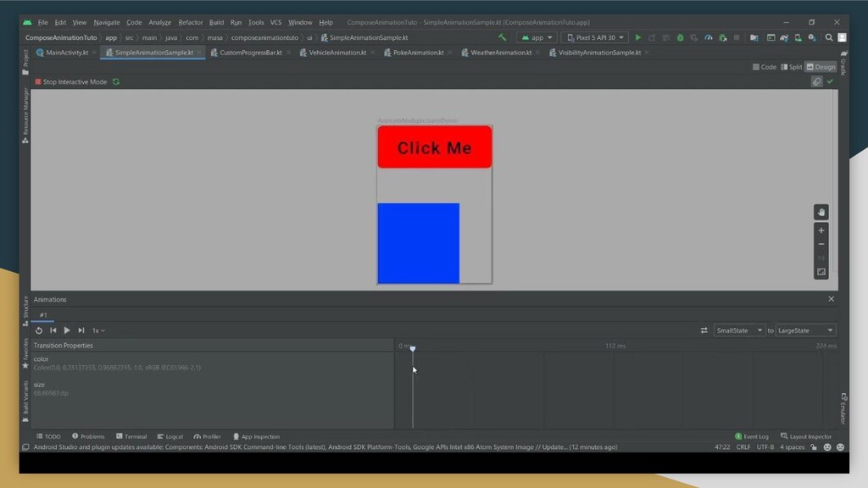Click the timeline playhead marker handle

413,347
